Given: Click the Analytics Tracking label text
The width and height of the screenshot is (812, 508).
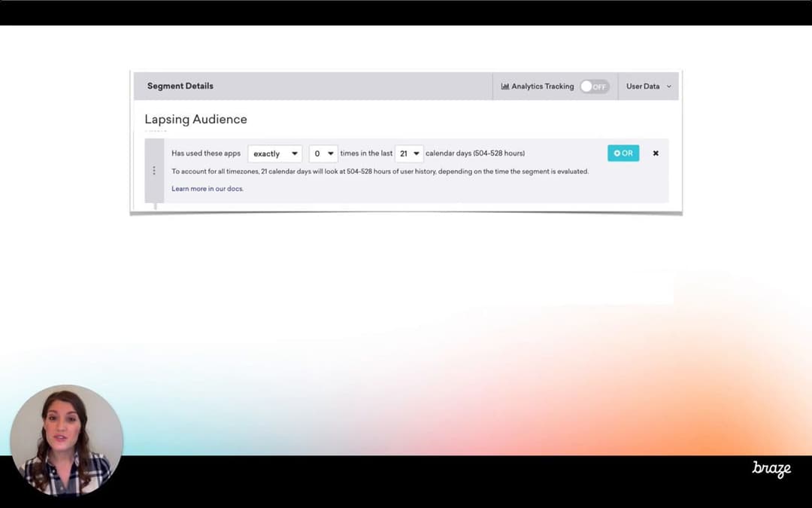Looking at the screenshot, I should (x=542, y=87).
